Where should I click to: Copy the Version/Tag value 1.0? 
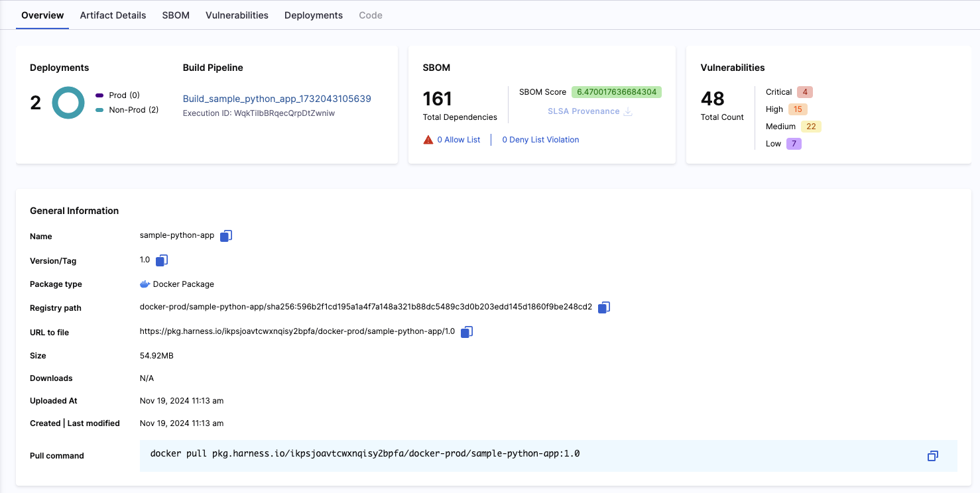click(x=162, y=260)
